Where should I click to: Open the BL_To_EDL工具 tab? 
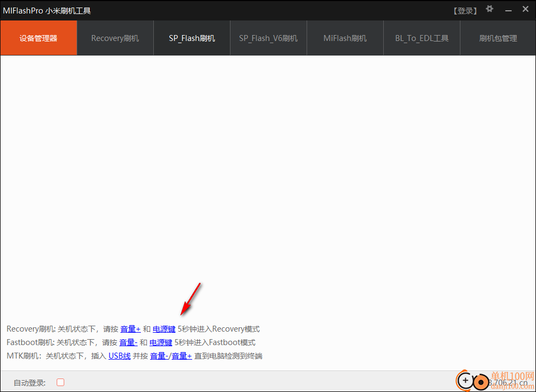pyautogui.click(x=422, y=38)
